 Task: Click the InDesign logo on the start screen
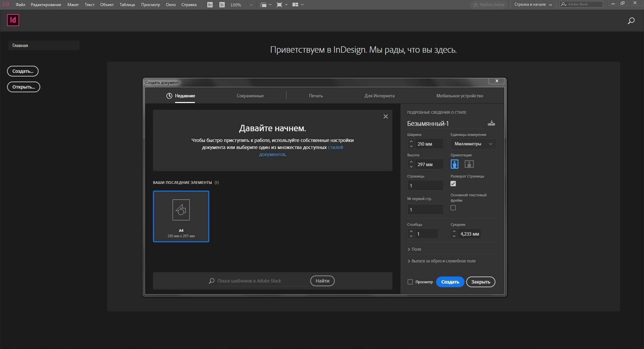[x=13, y=20]
